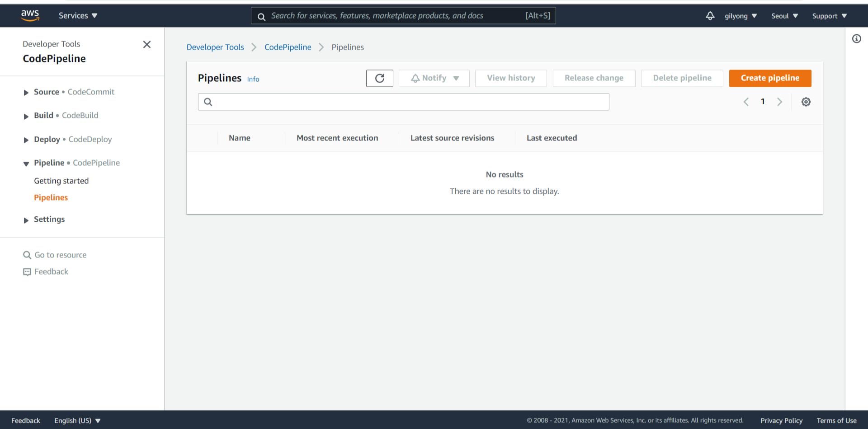Open Getting started in sidebar

pos(61,181)
